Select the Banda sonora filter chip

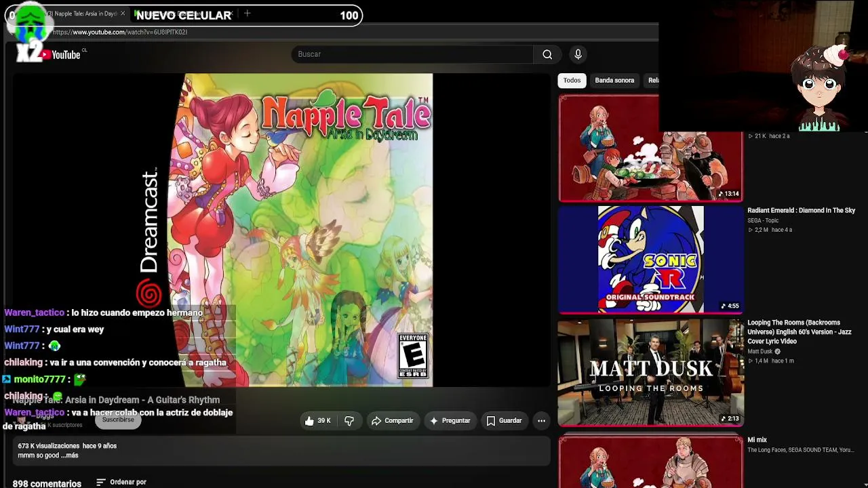[614, 80]
